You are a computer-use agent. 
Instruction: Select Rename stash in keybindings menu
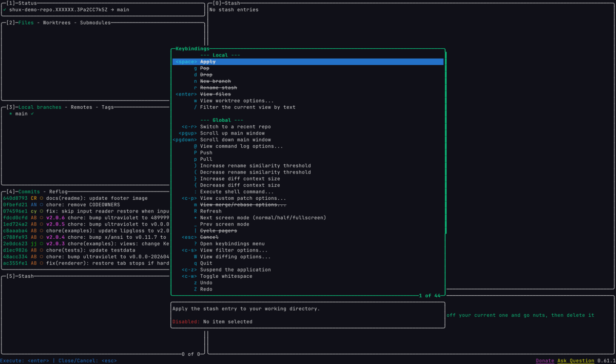pos(308,88)
